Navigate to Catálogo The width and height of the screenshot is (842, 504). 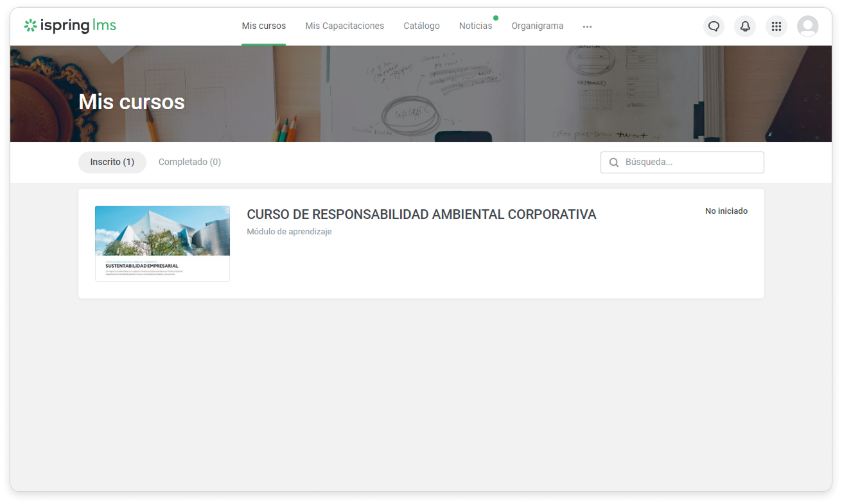pyautogui.click(x=421, y=26)
